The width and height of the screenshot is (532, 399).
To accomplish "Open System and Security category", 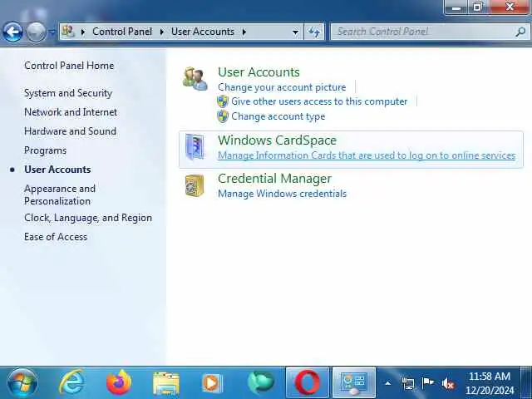I will (68, 93).
